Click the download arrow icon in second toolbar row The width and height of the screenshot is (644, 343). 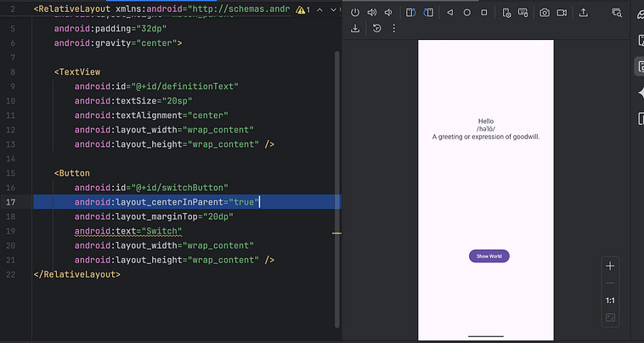coord(355,28)
